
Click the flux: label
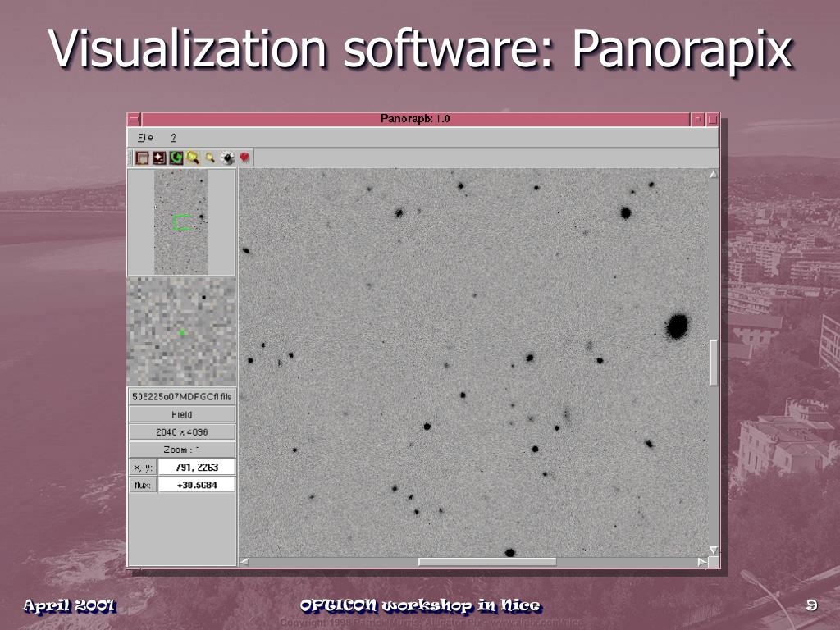pos(143,485)
